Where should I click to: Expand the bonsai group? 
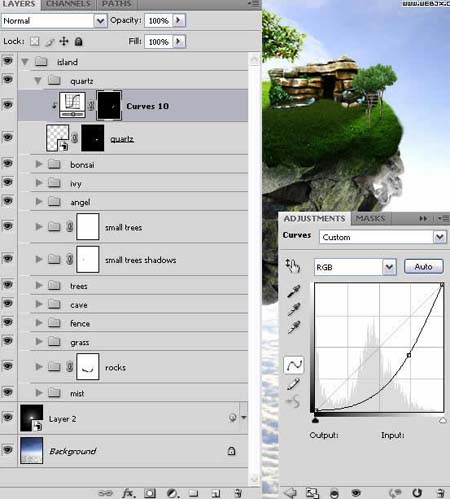coord(39,164)
